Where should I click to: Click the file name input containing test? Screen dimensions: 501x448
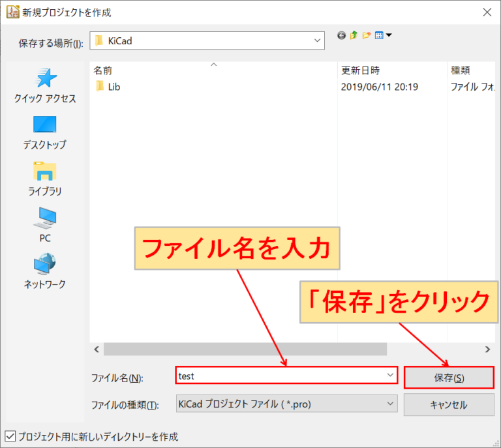[286, 375]
